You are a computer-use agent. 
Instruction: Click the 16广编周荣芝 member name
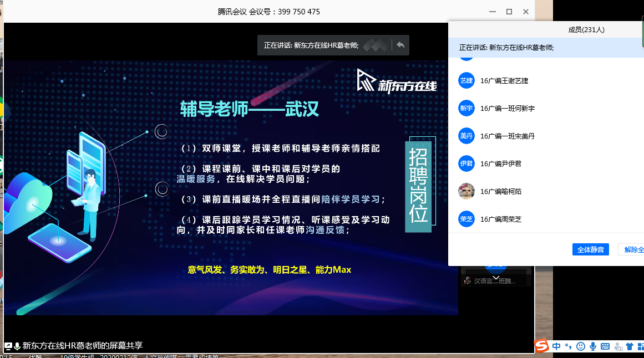pyautogui.click(x=501, y=219)
